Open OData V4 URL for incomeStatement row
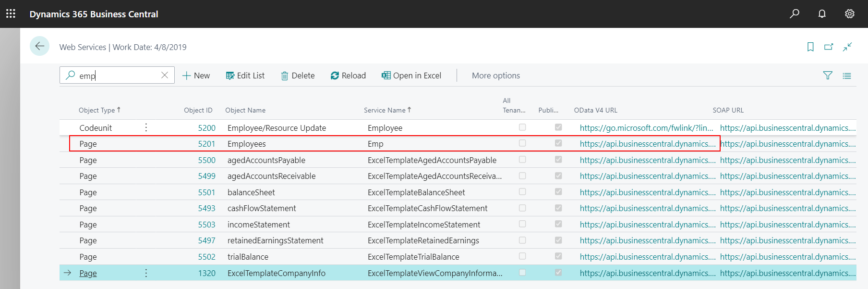 [648, 225]
